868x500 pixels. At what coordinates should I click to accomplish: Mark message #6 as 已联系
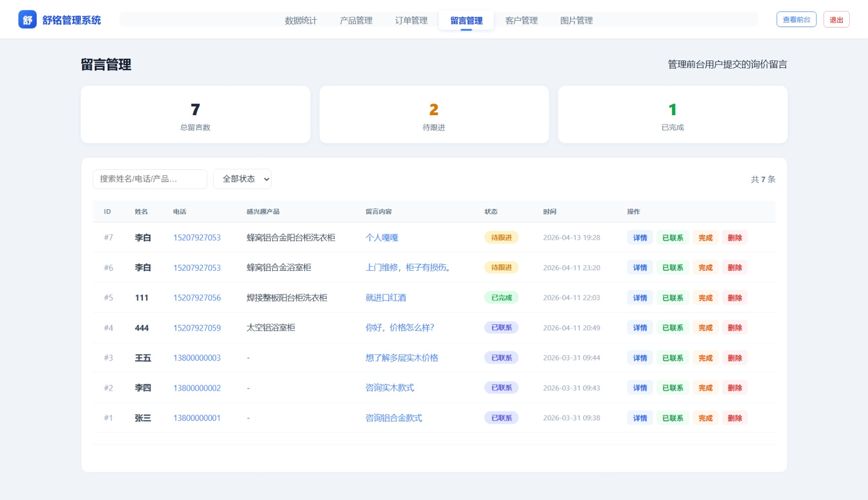(673, 268)
